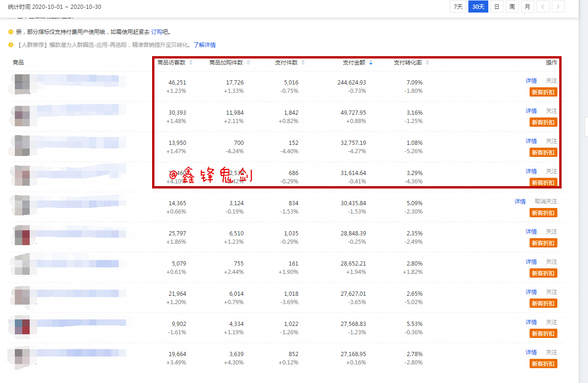Image resolution: width=588 pixels, height=383 pixels.
Task: Sort table using 支付件数 sort icon
Action: [x=303, y=63]
